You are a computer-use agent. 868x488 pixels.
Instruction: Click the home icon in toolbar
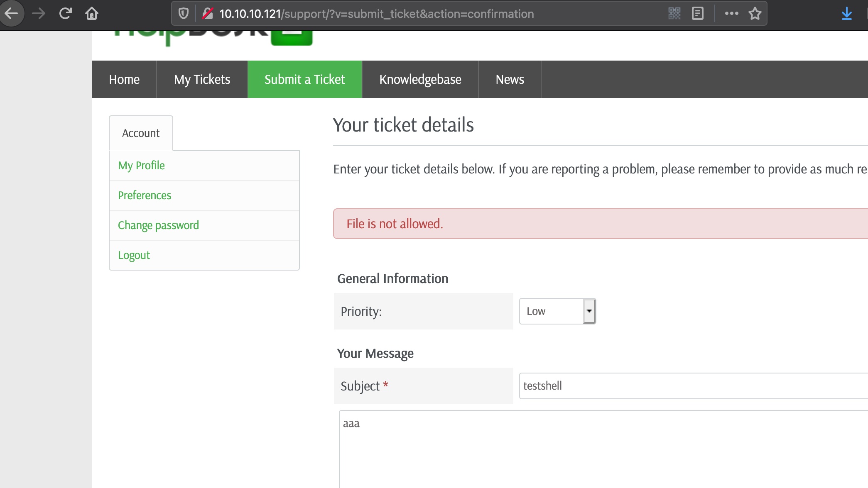(x=92, y=14)
